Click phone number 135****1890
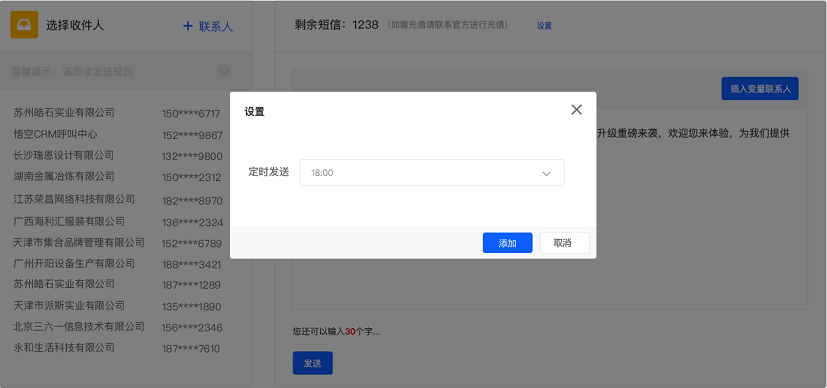This screenshot has width=827, height=388. [191, 307]
